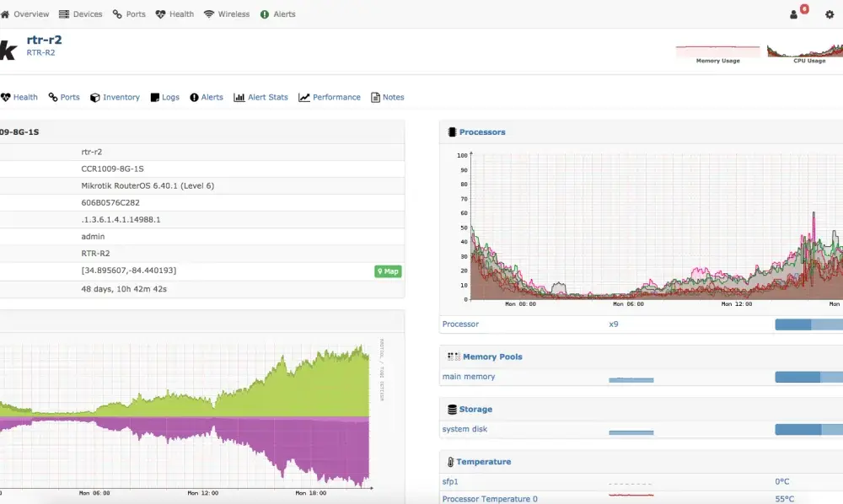This screenshot has width=843, height=504.
Task: Click Mikrotik RouterOS 6.40.1 (Level 6) text
Action: tap(148, 186)
